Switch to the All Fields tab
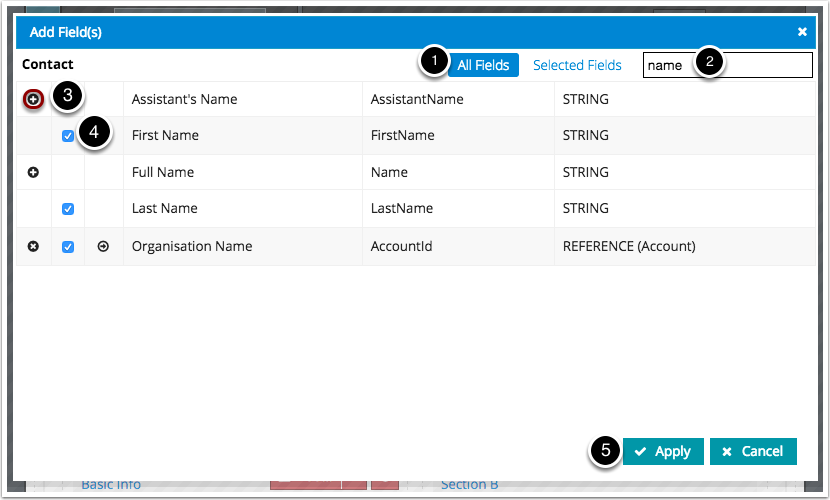This screenshot has height=500, width=830. tap(483, 65)
